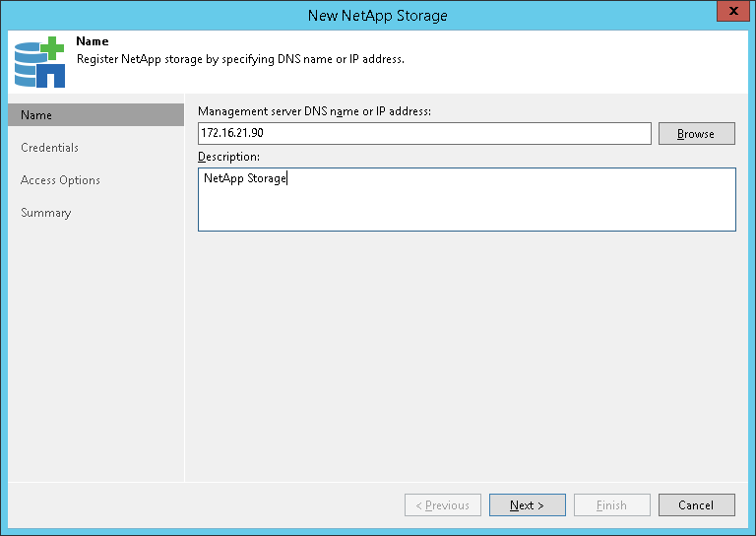Click the DNS name or IP address field
This screenshot has width=756, height=536.
[424, 134]
